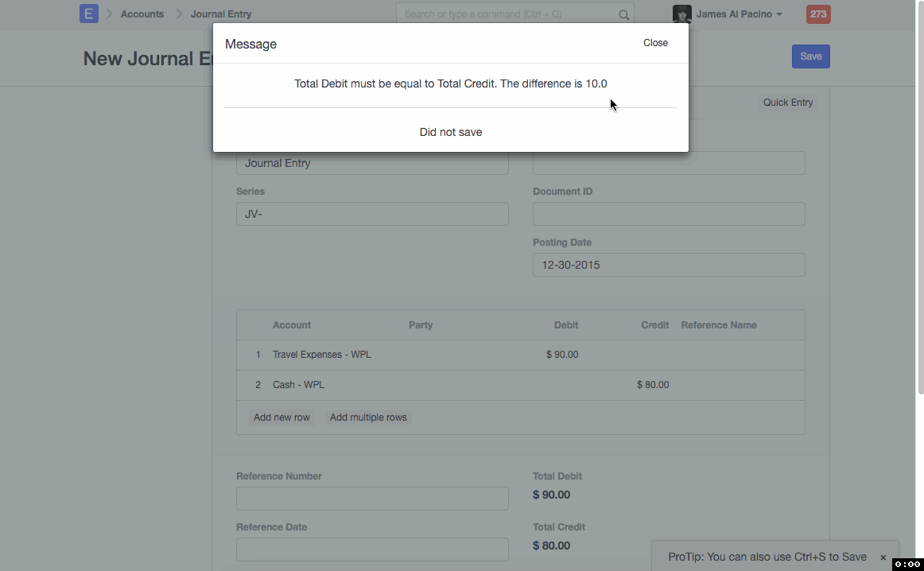The image size is (924, 571).
Task: Click James Al Pacino's avatar picture
Action: coord(681,14)
